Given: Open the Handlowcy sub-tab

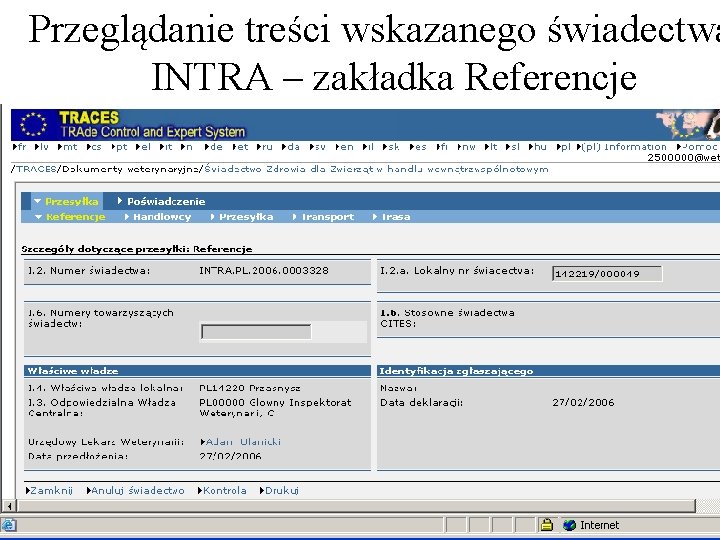Looking at the screenshot, I should pos(158,217).
